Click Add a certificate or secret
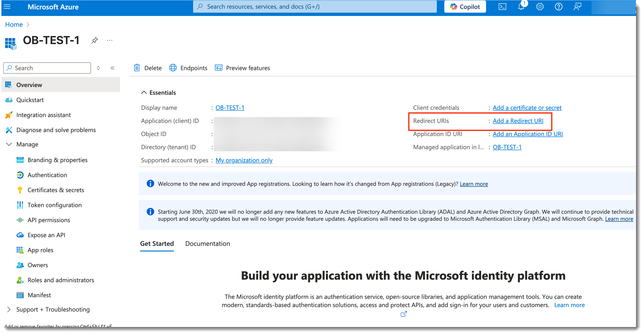644x335 pixels. point(527,108)
